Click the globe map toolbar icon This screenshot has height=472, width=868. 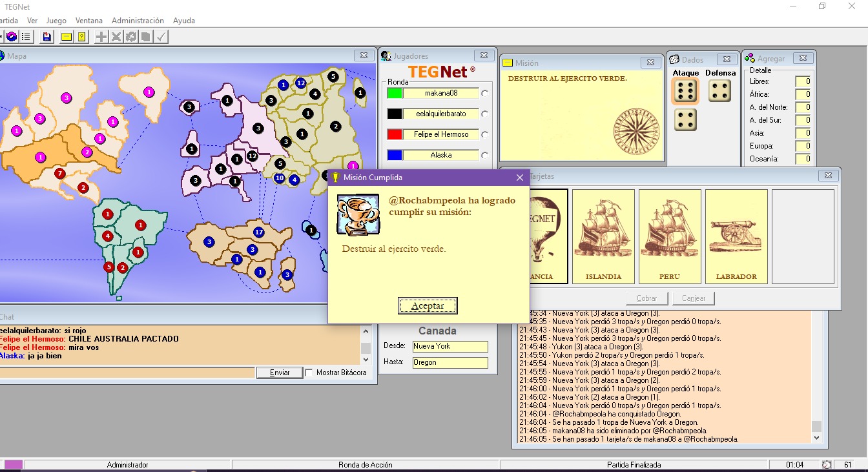click(x=12, y=37)
